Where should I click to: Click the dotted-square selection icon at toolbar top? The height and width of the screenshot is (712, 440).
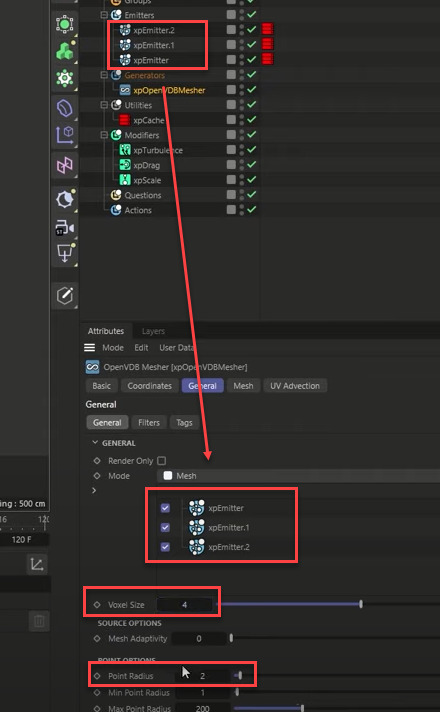(65, 23)
